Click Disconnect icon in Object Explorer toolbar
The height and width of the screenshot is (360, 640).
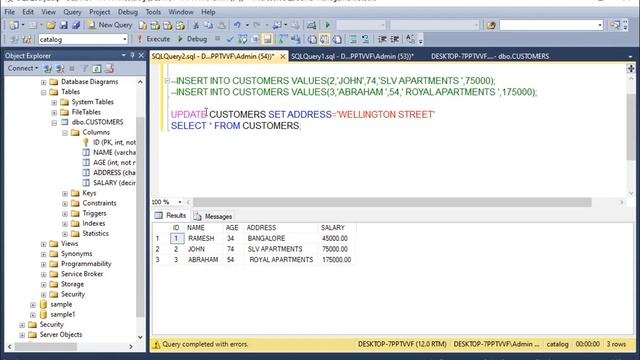(60, 69)
